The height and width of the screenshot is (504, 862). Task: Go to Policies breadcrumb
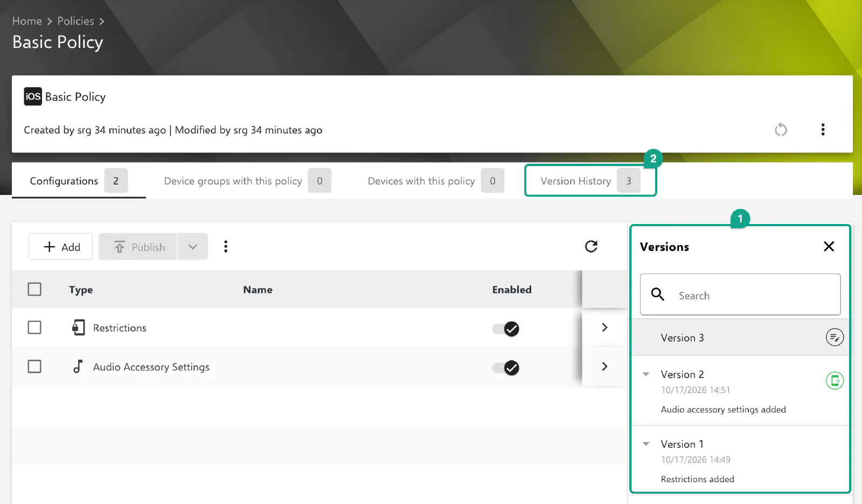click(x=75, y=21)
